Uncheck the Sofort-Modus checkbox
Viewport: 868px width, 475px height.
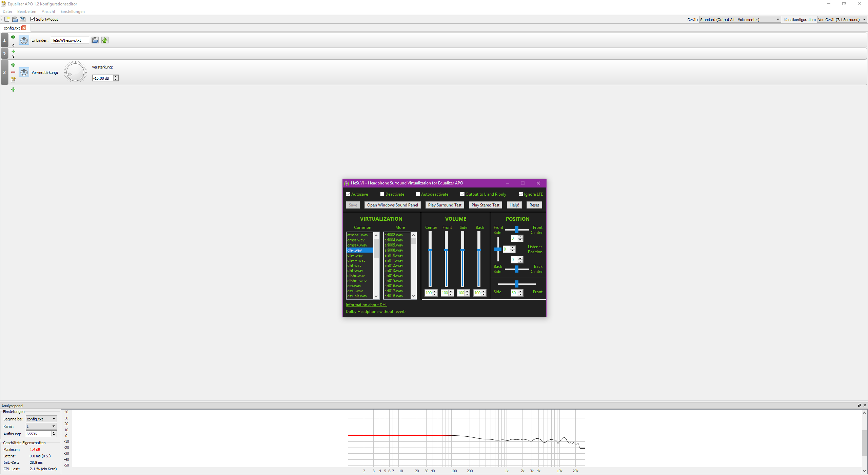[33, 19]
